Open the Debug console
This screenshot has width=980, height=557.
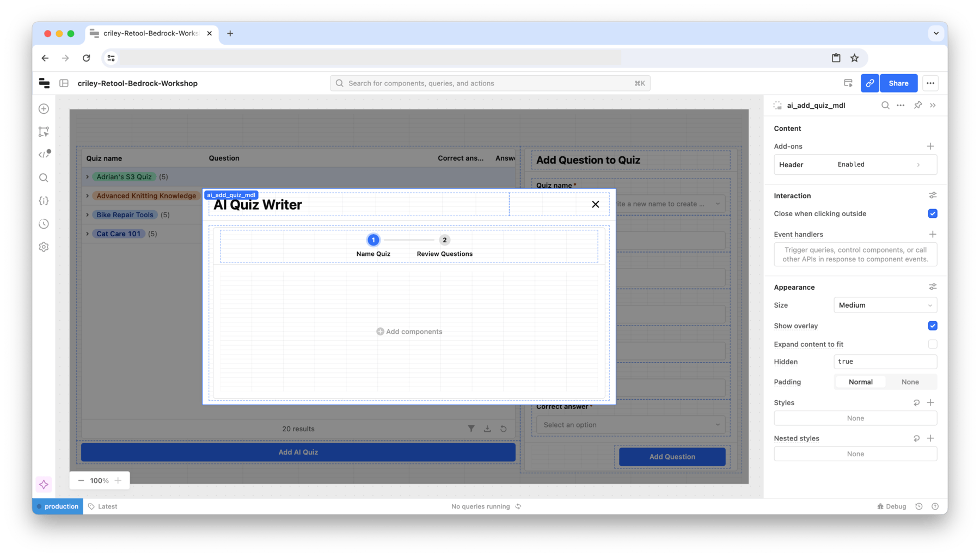tap(892, 506)
